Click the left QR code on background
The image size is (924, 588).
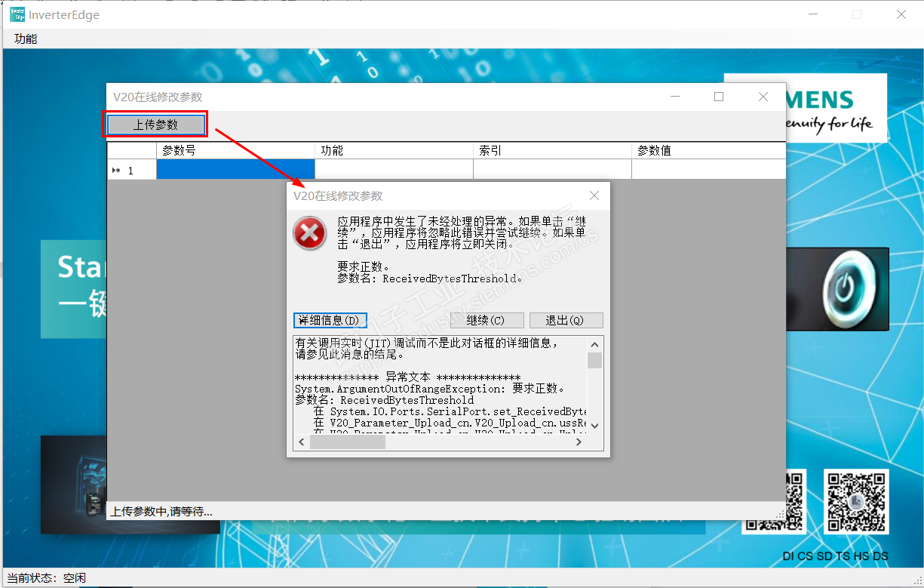click(x=774, y=501)
